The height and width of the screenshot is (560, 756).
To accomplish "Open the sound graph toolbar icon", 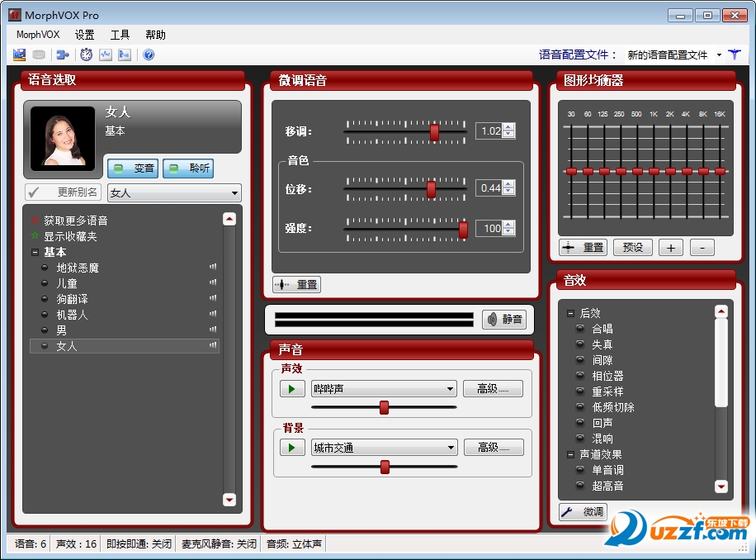I will 107,55.
